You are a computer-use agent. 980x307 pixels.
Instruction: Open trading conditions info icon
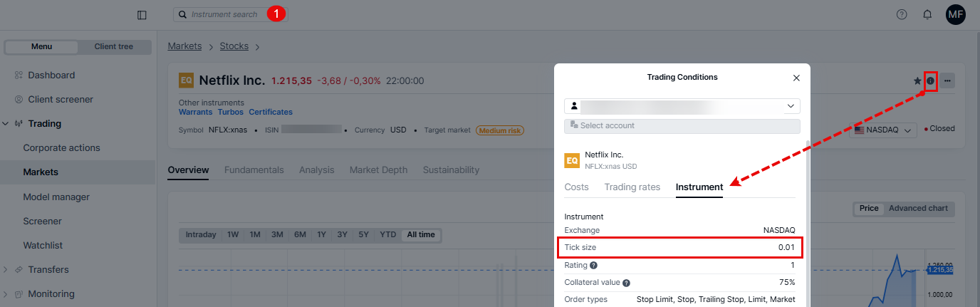click(x=930, y=81)
